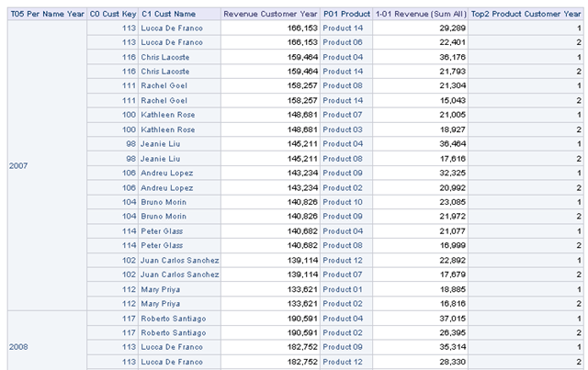
Task: Open Product 10 for Bruno Morin
Action: coord(343,202)
